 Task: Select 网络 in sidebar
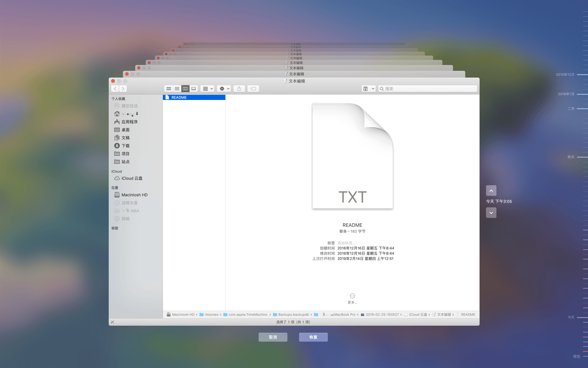click(x=122, y=219)
